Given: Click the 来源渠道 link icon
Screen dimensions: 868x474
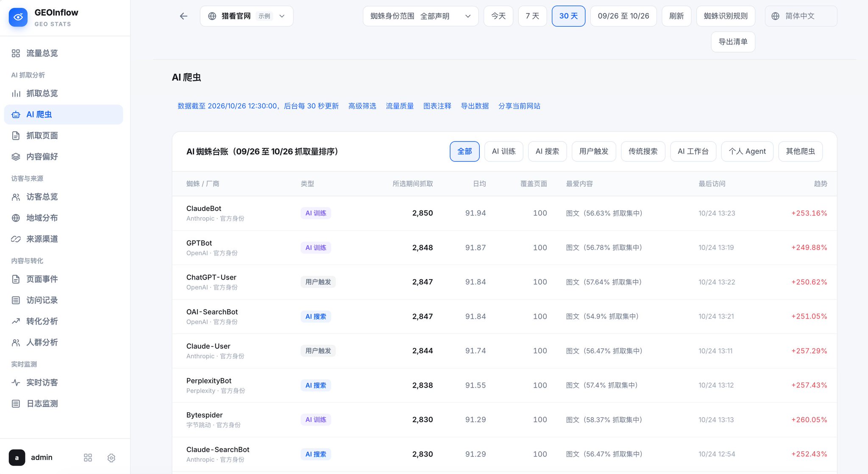Looking at the screenshot, I should pyautogui.click(x=16, y=239).
